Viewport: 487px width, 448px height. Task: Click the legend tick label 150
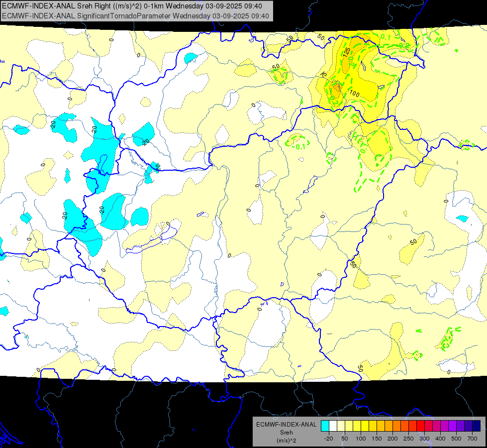377,439
